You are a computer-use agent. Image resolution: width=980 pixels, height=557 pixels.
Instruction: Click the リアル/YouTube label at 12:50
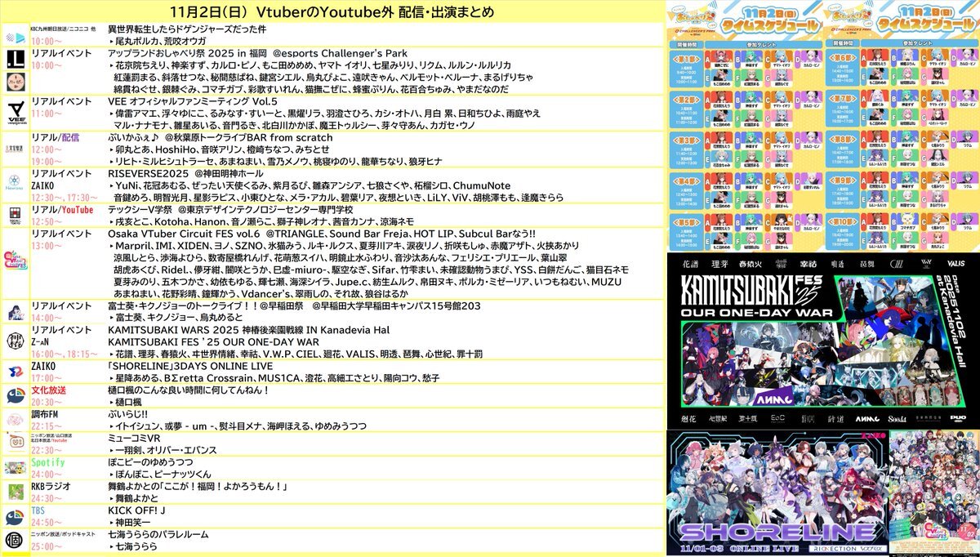point(62,210)
